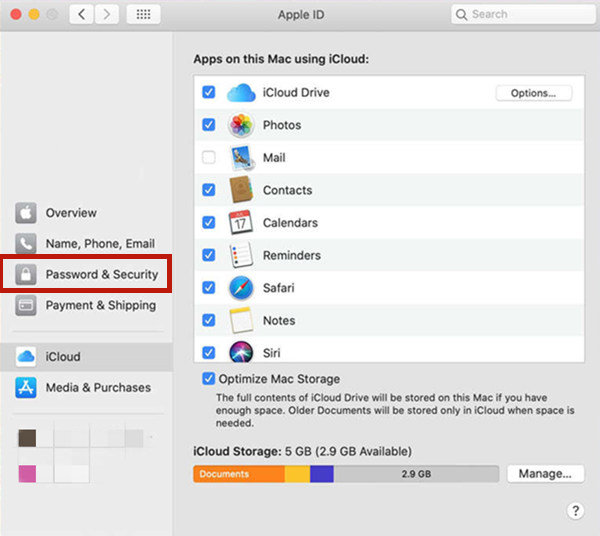Open Password & Security section
Screen dimensions: 600x536
point(100,274)
